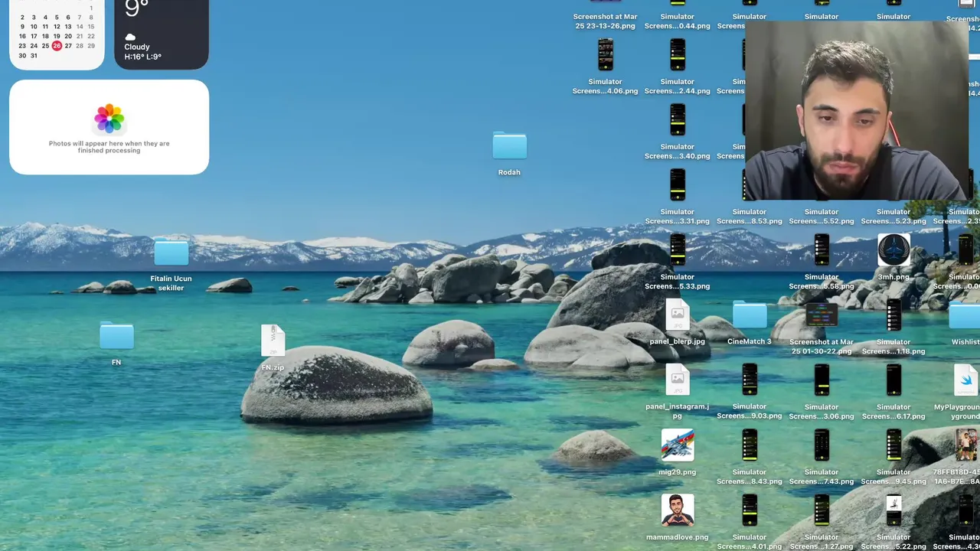Click the 'Simulator Screens...5.23.png' file label
980x551 pixels.
pos(893,217)
